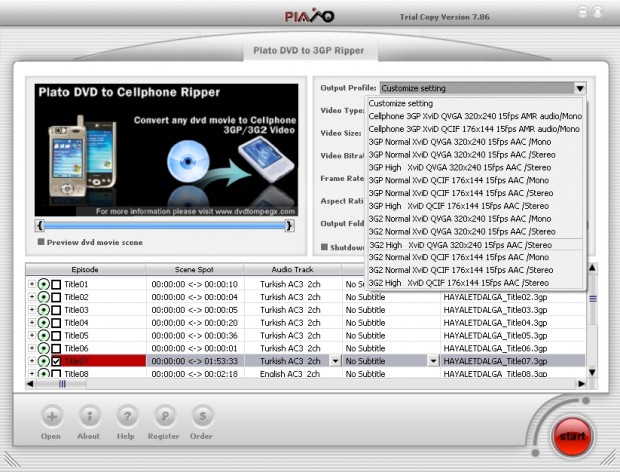Image resolution: width=620 pixels, height=472 pixels.
Task: Select Customize setting in profile list
Action: coord(475,104)
